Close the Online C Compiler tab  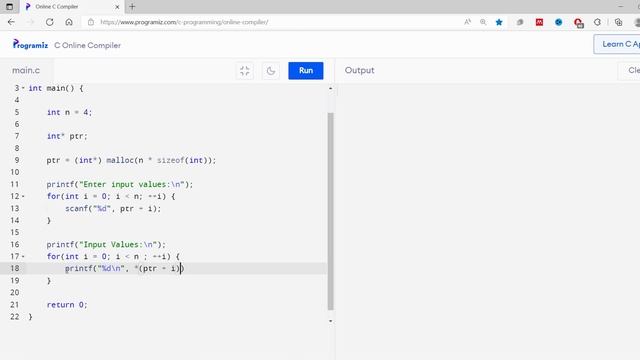(117, 7)
